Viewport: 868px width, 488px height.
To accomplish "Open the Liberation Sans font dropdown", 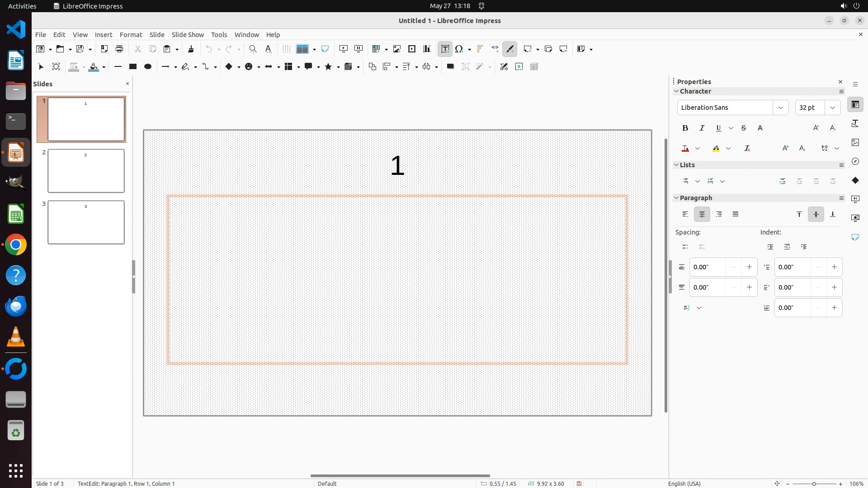I will [780, 108].
